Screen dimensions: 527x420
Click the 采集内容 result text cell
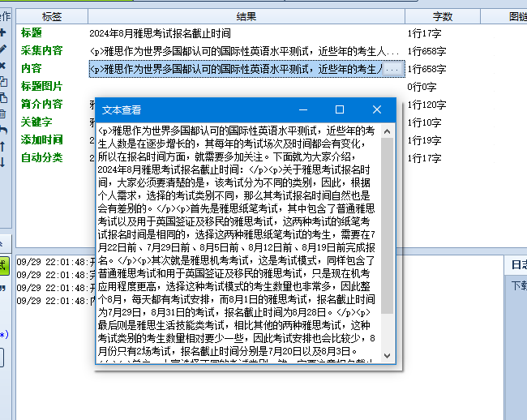(244, 51)
